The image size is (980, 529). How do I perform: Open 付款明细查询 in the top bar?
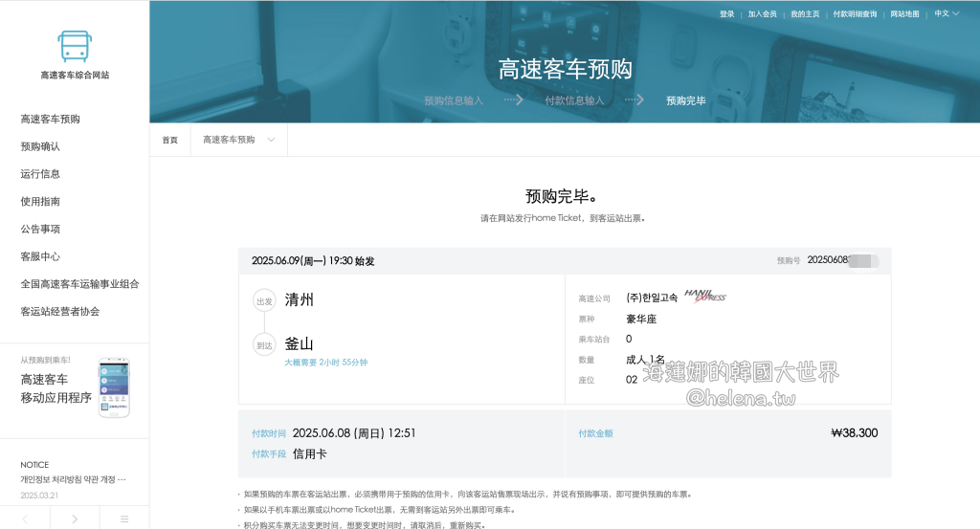855,14
